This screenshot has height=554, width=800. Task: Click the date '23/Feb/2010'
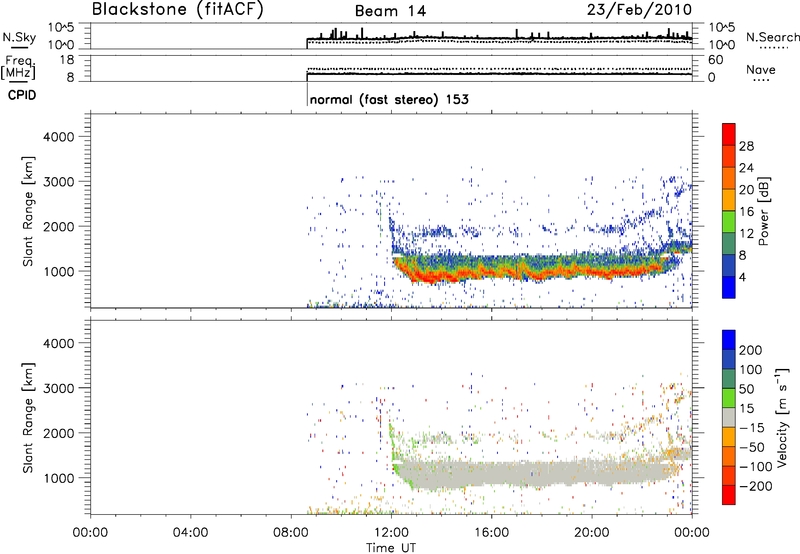639,9
